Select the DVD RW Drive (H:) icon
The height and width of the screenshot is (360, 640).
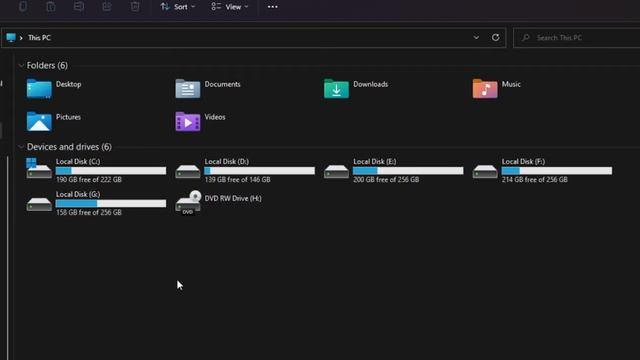(x=188, y=202)
